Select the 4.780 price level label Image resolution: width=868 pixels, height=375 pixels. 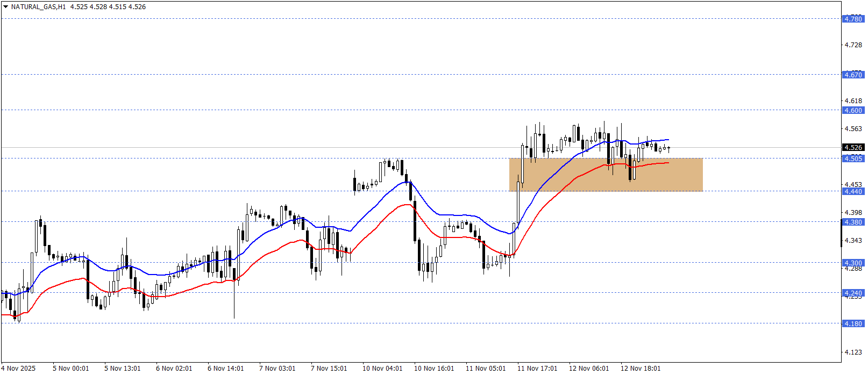[x=852, y=19]
